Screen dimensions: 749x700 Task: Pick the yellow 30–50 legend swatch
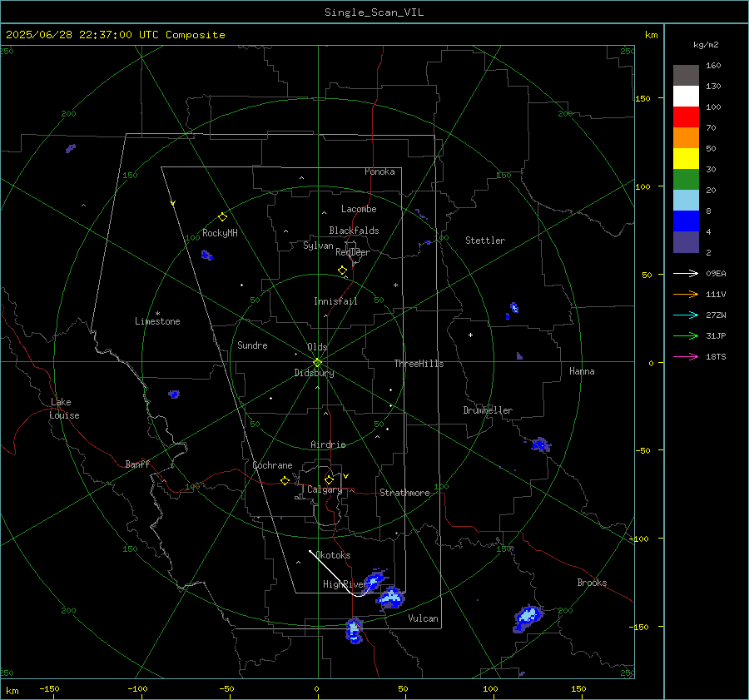coord(686,159)
